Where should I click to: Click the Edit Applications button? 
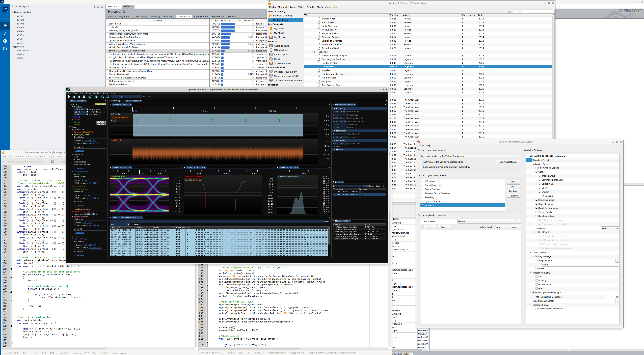pos(508,162)
